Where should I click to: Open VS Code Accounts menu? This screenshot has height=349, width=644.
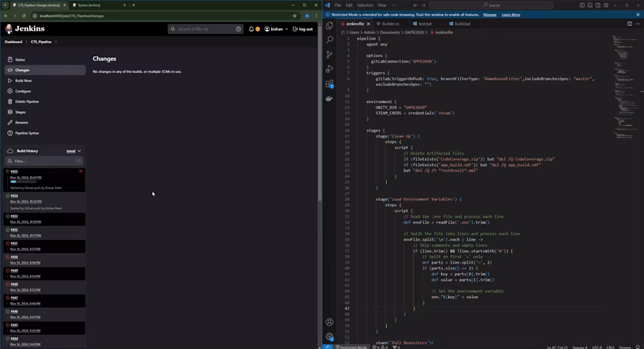click(x=330, y=322)
